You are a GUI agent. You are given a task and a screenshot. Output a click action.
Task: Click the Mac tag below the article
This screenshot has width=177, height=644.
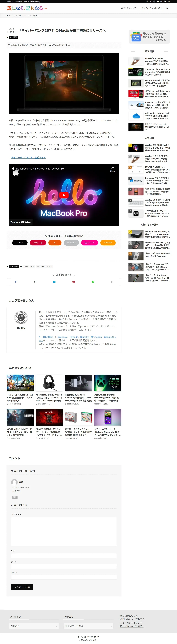pyautogui.click(x=32, y=267)
